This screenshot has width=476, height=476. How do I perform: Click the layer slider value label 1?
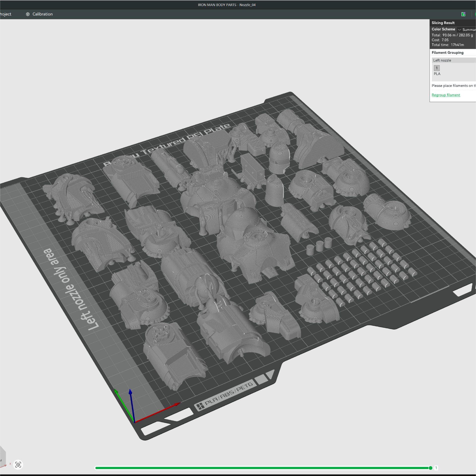436,468
